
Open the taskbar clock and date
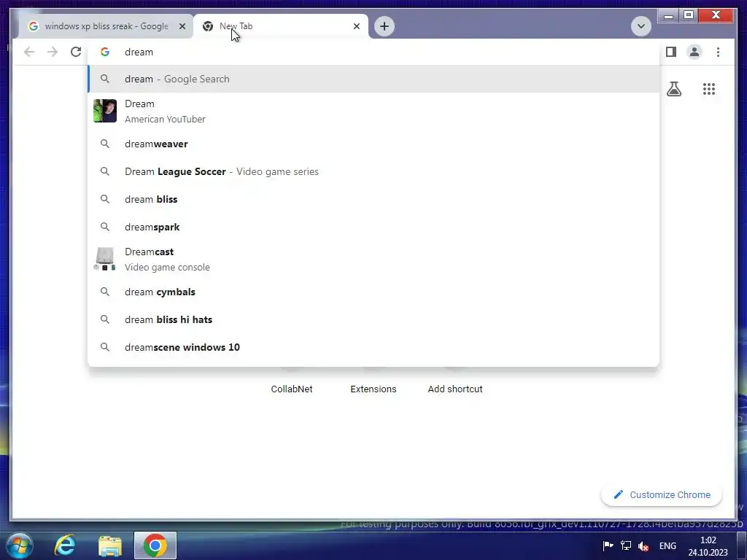708,546
